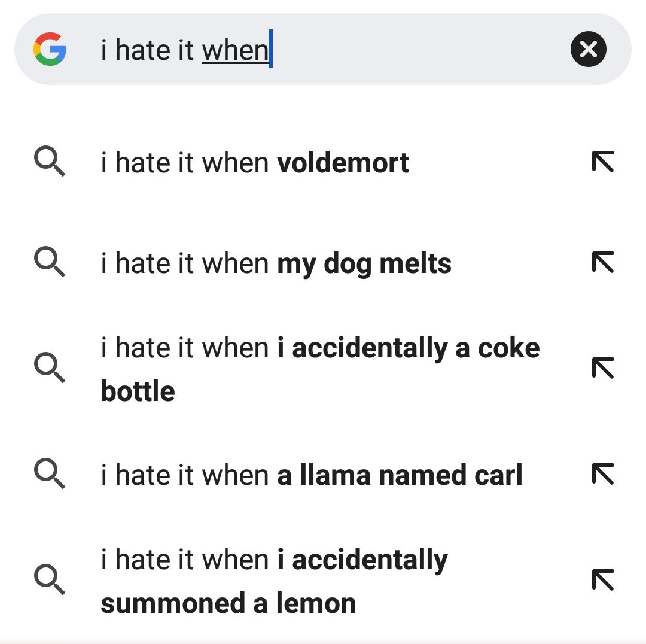Screen dimensions: 646x644
Task: Click the Google logo in search bar
Action: coord(50,49)
